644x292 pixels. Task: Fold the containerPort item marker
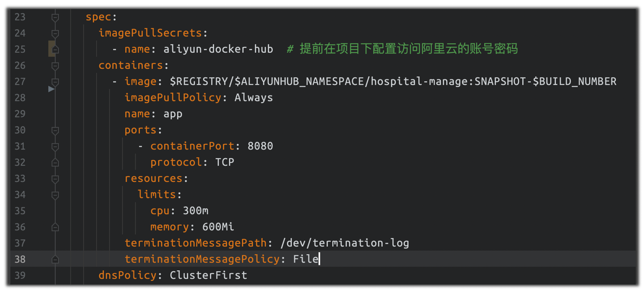point(55,146)
